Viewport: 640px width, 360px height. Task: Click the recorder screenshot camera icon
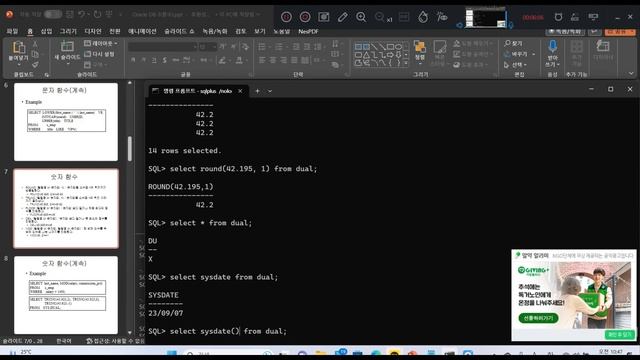[324, 17]
